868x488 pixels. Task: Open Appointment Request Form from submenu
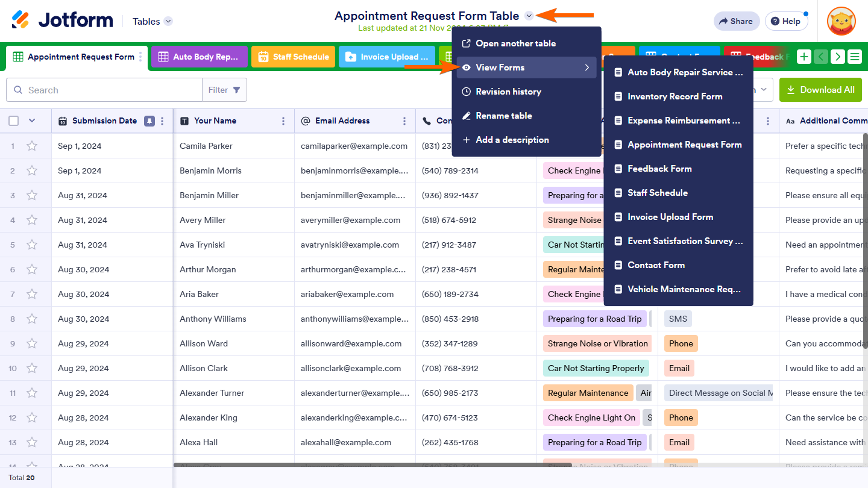coord(678,145)
